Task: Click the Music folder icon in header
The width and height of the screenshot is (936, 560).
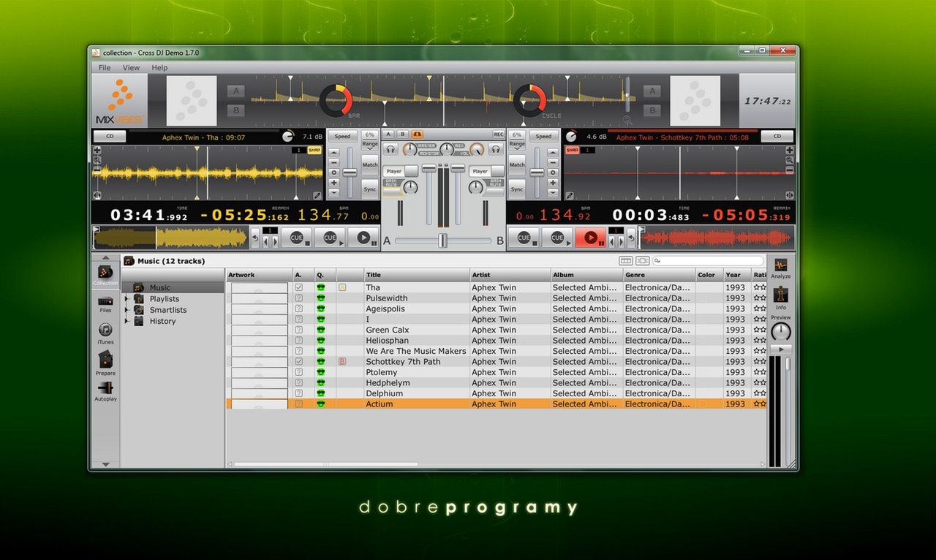Action: pyautogui.click(x=129, y=261)
